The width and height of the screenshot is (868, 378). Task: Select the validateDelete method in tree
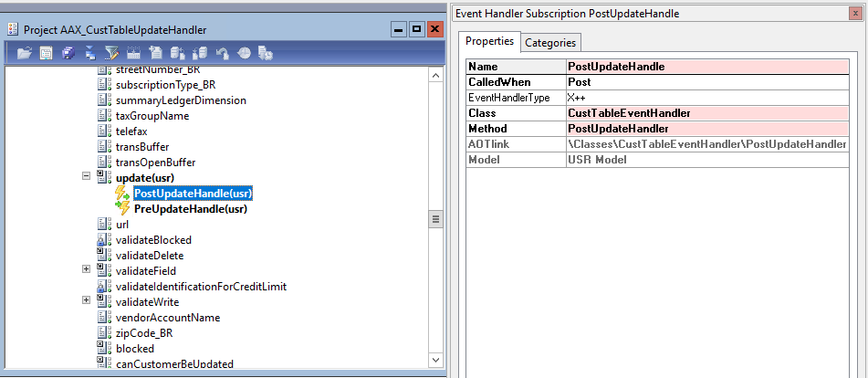[x=155, y=256]
